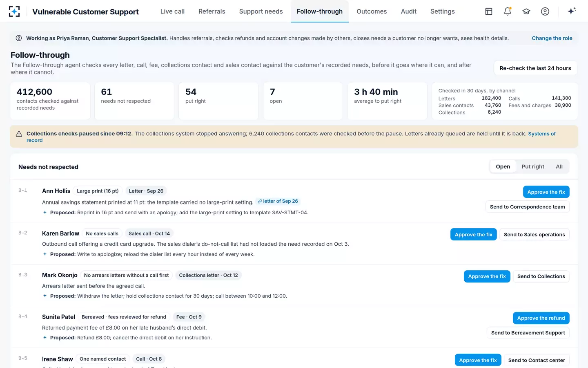Click the app logo icon
588x368 pixels.
[x=14, y=11]
